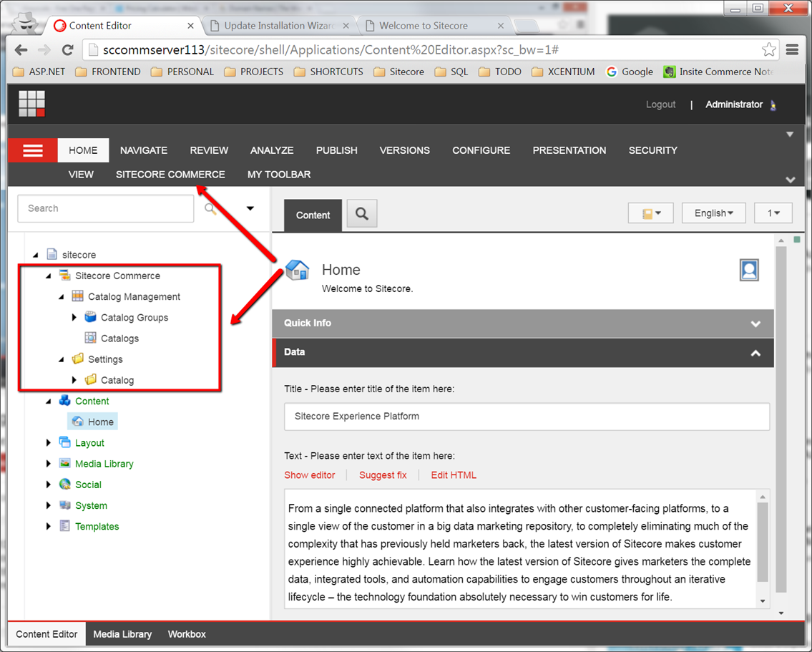Click the text field vertical scrollbar
The height and width of the screenshot is (652, 812).
[763, 544]
